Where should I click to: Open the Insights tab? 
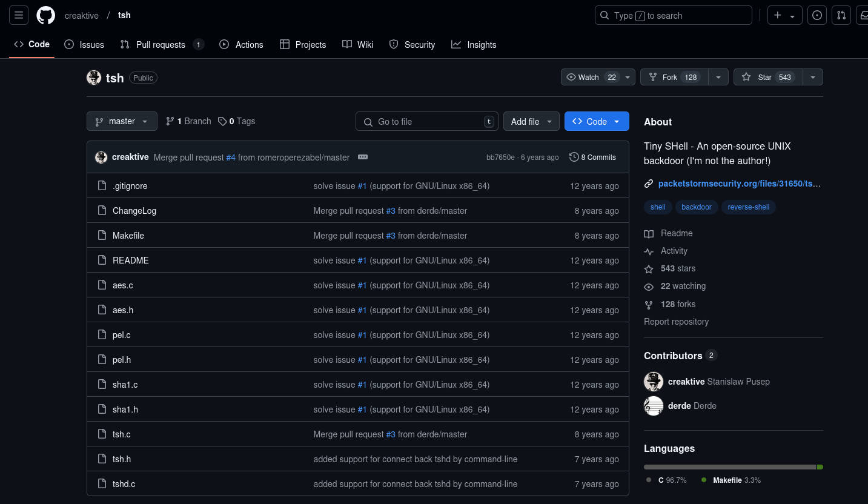pos(474,45)
